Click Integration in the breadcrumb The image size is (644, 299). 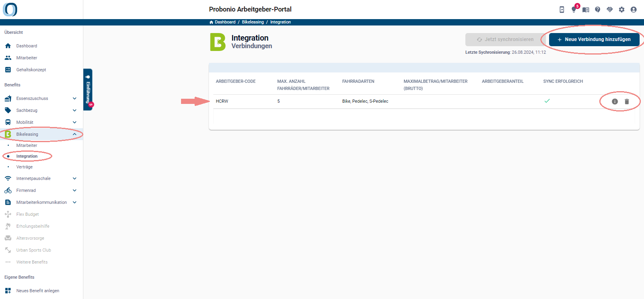280,22
